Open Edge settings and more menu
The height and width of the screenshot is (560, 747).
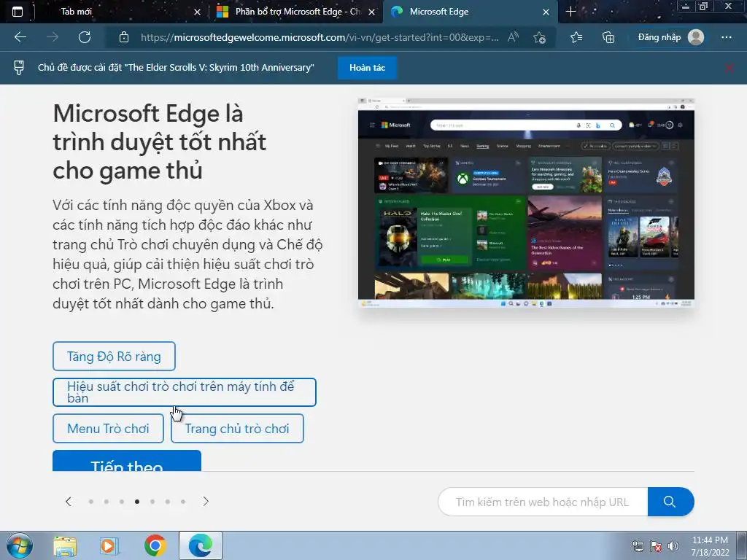pyautogui.click(x=727, y=37)
